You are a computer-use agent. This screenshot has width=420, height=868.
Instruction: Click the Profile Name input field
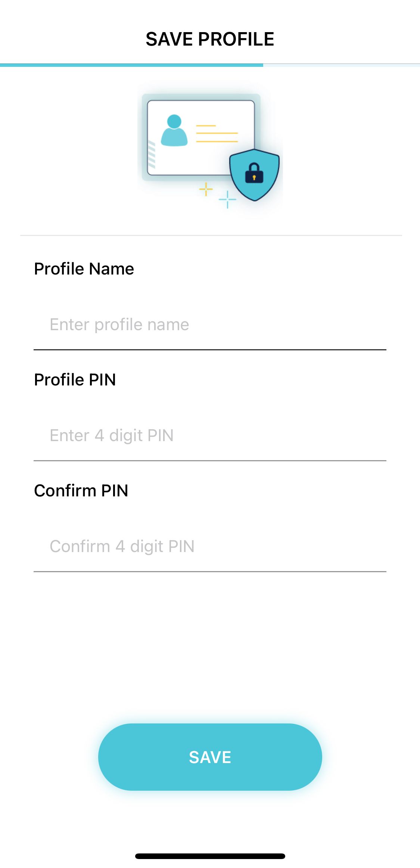[x=210, y=325]
